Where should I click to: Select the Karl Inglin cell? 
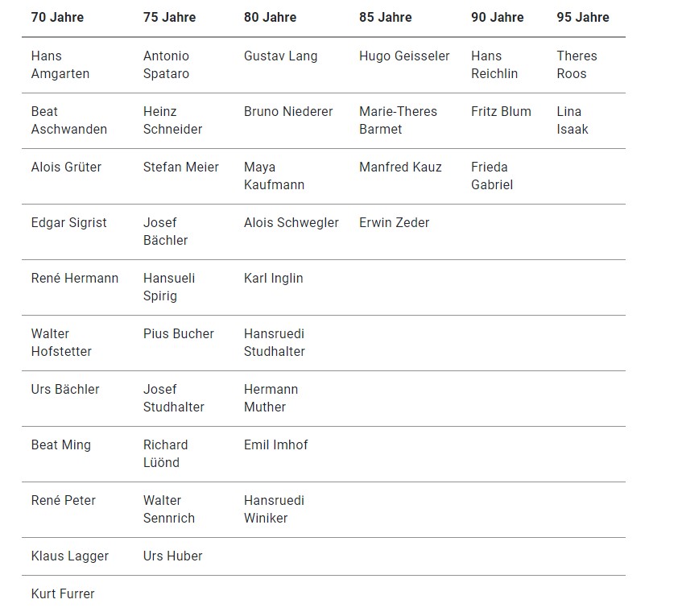point(274,278)
